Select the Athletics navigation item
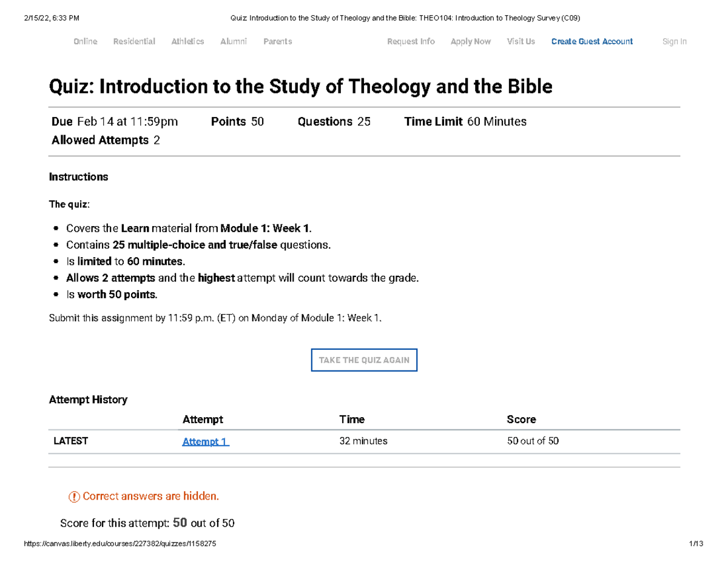The width and height of the screenshot is (728, 562). tap(187, 41)
